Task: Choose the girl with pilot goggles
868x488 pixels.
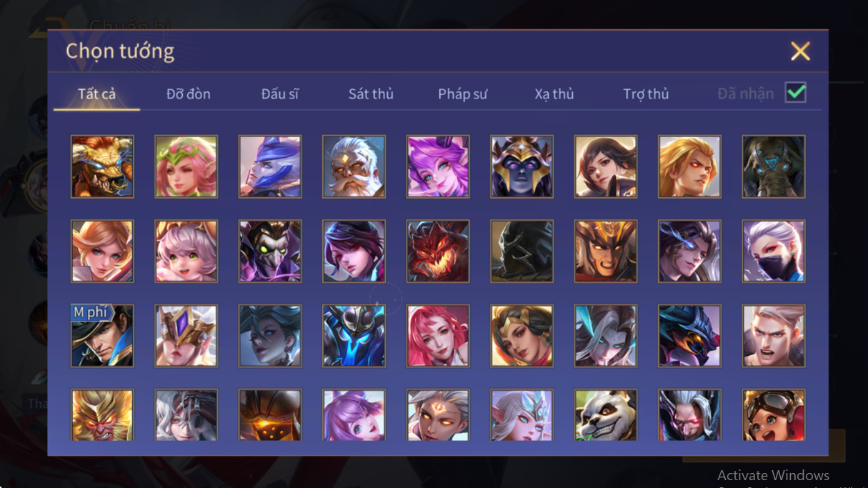Action: click(774, 414)
